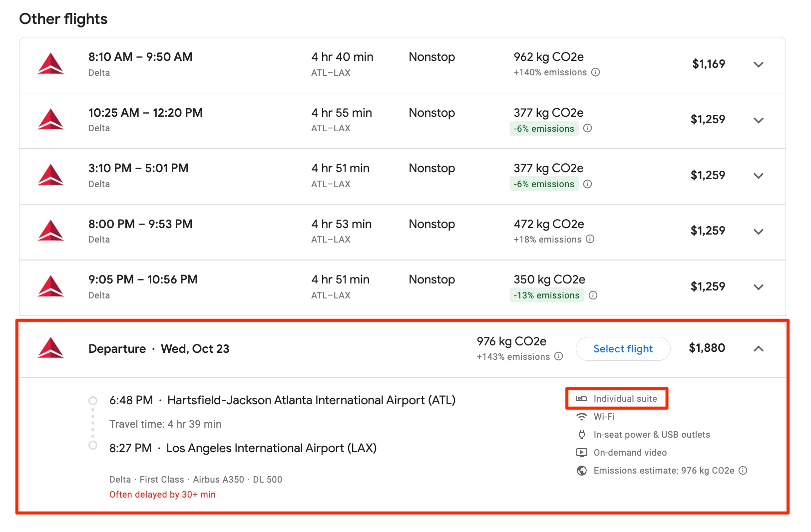811x532 pixels.
Task: Click the -13% emissions green badge
Action: [x=546, y=295]
